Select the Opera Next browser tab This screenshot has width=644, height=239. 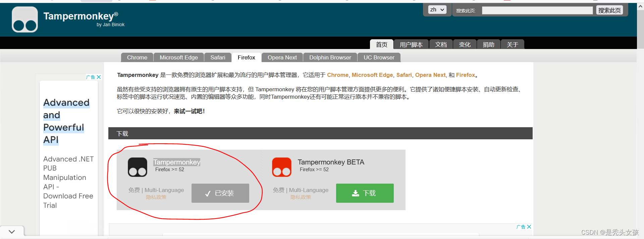tap(282, 57)
